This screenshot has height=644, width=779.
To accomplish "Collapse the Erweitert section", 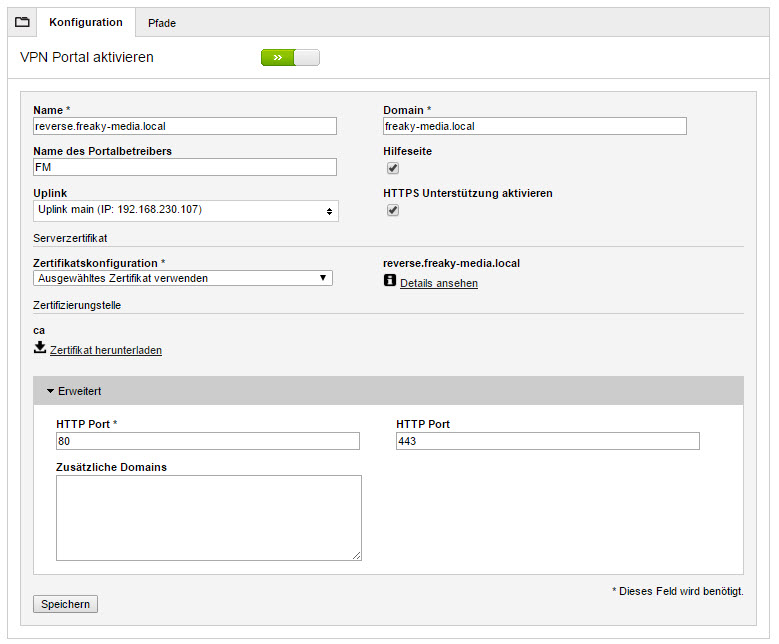I will (x=75, y=391).
